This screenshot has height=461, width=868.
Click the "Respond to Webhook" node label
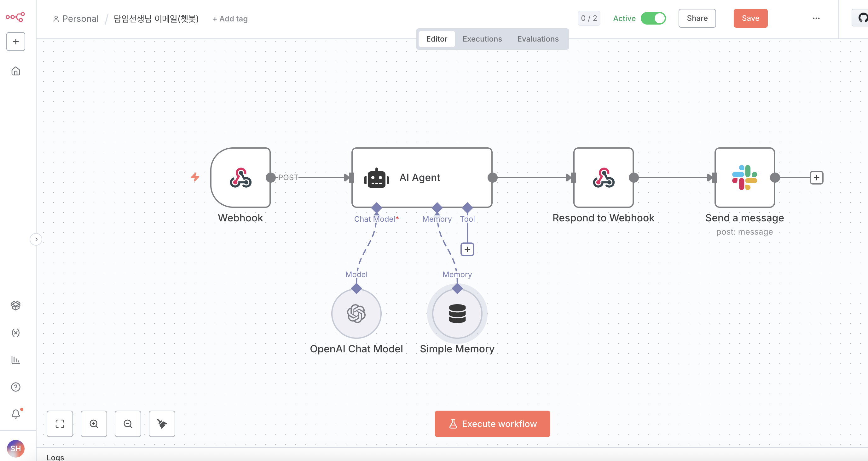[604, 218]
